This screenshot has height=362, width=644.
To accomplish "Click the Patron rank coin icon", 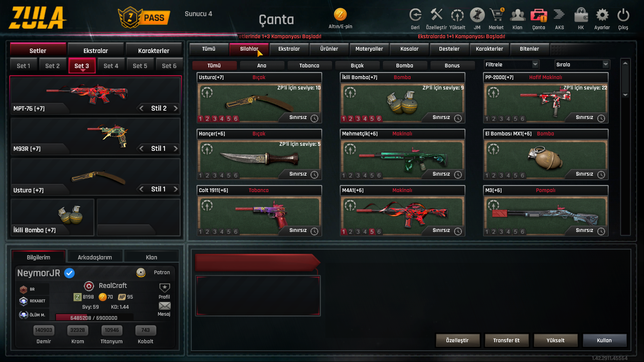I will [x=141, y=273].
